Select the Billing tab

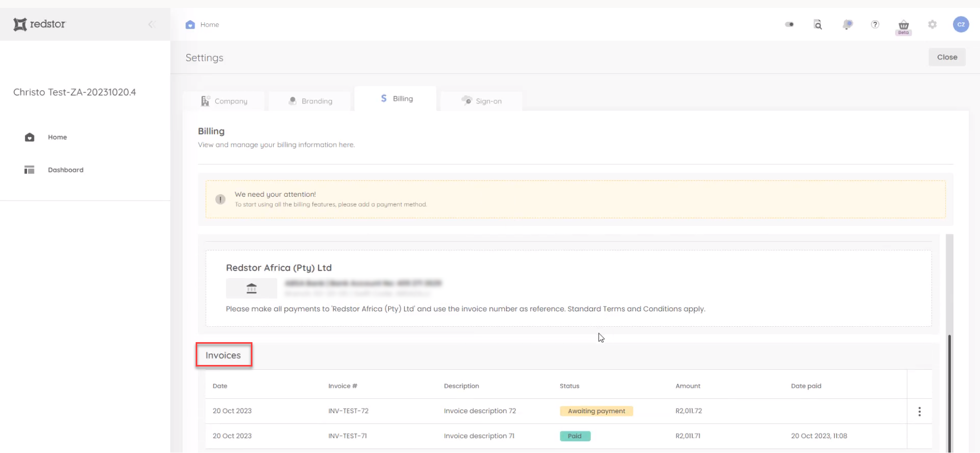(396, 99)
